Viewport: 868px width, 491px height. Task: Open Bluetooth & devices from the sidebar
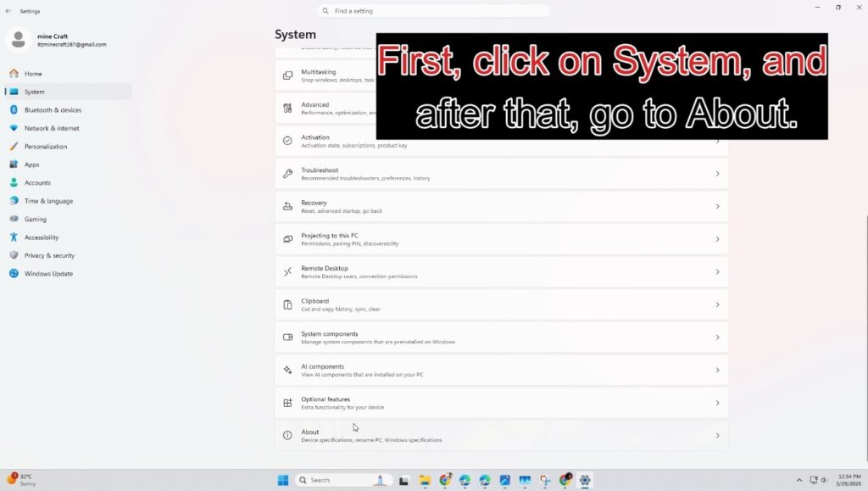point(15,109)
